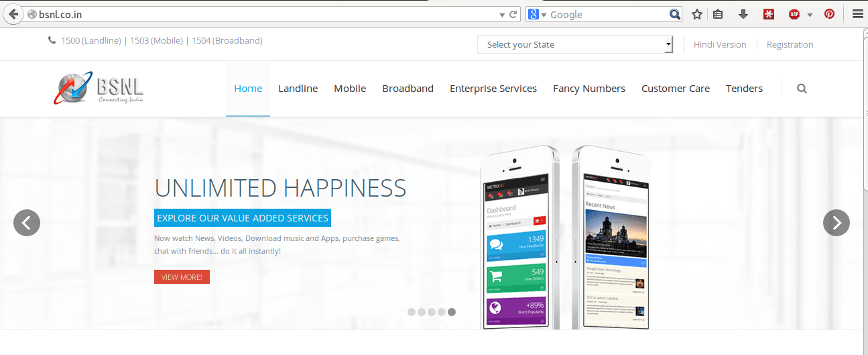Click the BSNL logo
This screenshot has width=868, height=355.
click(x=99, y=89)
